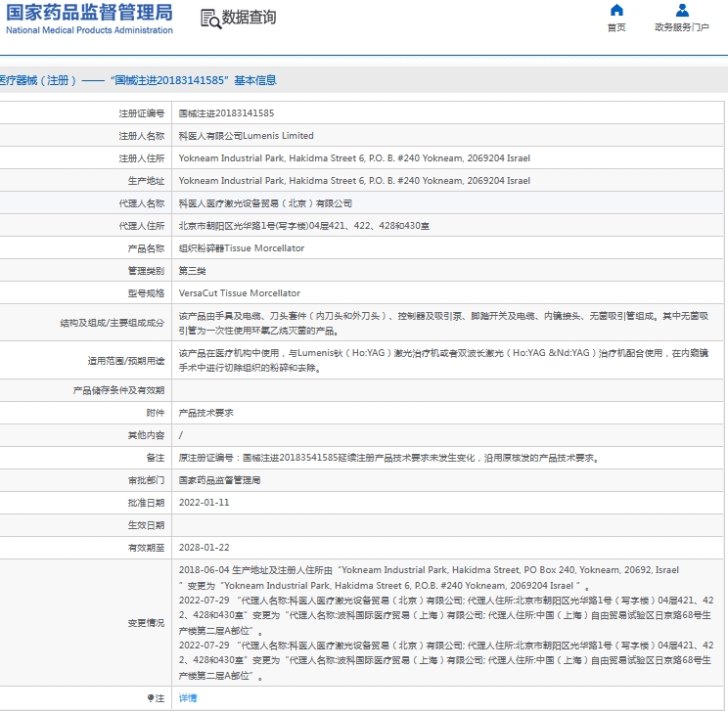Select the agent name 科医人医疗激光设备贸易（北京）有限公司
The image size is (728, 713).
[x=265, y=203]
